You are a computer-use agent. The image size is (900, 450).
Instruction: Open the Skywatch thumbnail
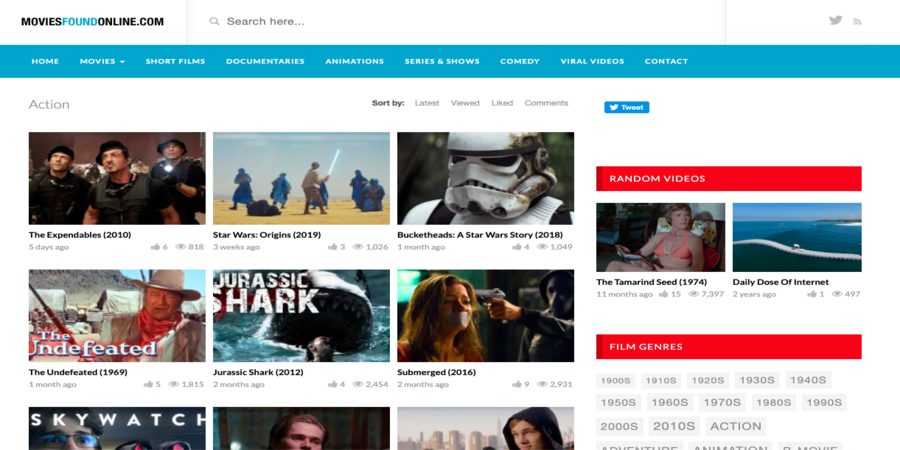pyautogui.click(x=117, y=429)
